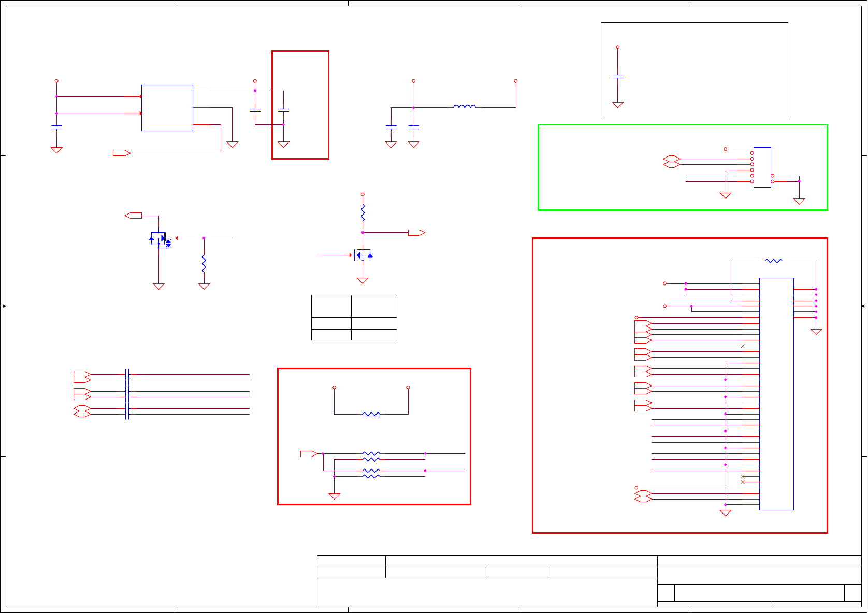868x613 pixels.
Task: Select the green outline around the six-pin connector
Action: point(683,167)
